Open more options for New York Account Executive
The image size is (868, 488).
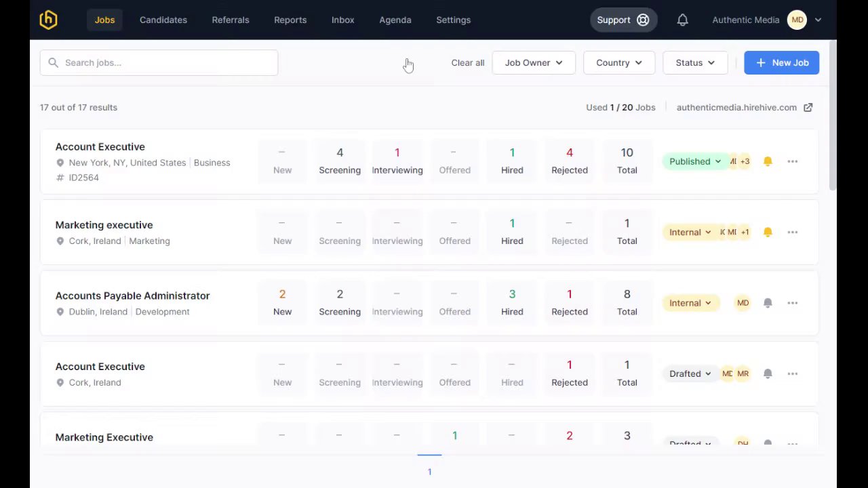[x=793, y=161]
